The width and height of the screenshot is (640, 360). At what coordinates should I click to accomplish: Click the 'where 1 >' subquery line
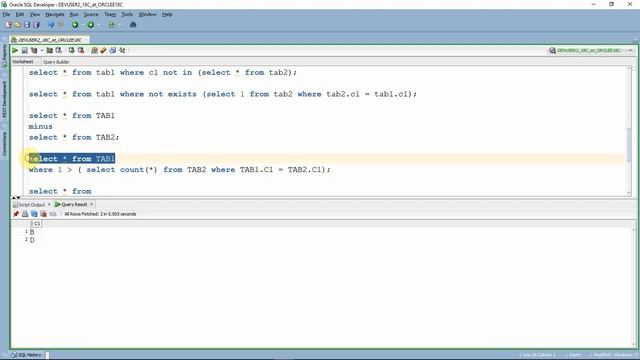(x=180, y=170)
